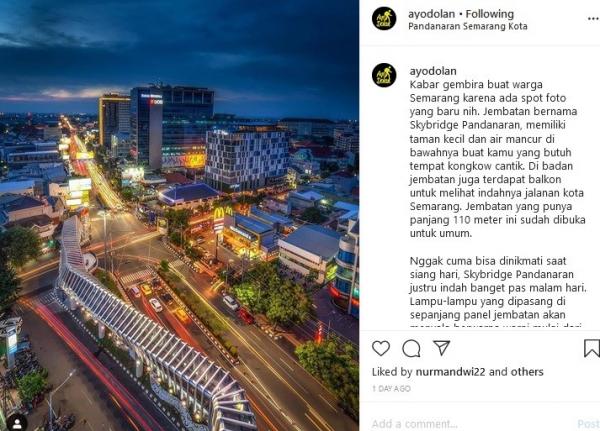The image size is (600, 431).
Task: Click the Post comment button
Action: [588, 424]
